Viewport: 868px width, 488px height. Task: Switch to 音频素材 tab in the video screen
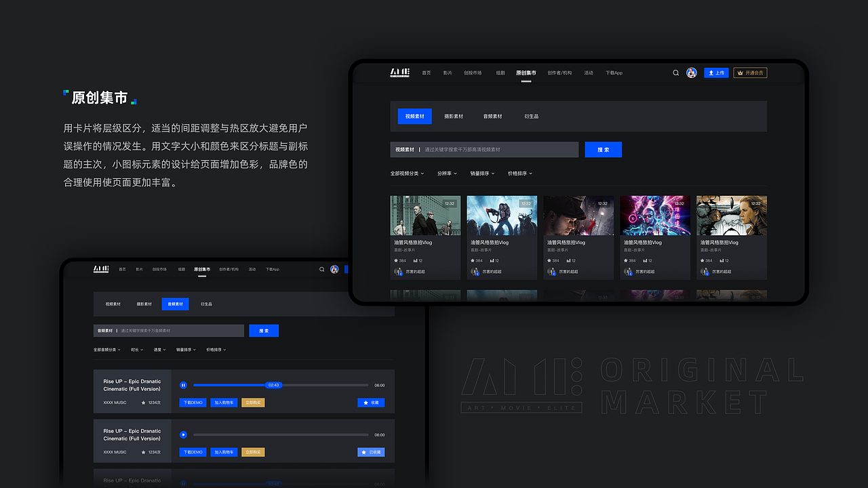pos(493,117)
